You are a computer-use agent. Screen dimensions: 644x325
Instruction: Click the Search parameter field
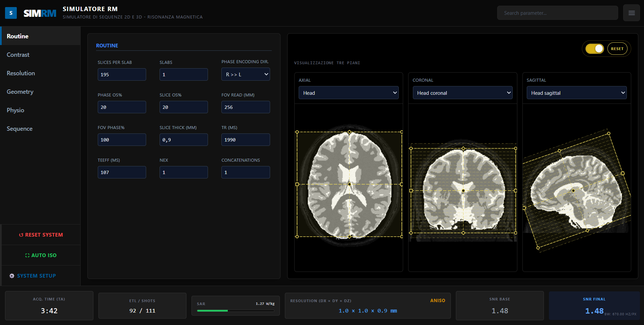[x=557, y=13]
